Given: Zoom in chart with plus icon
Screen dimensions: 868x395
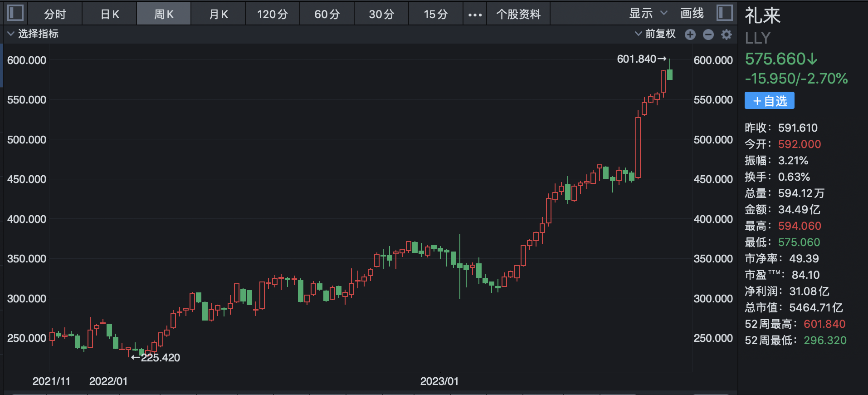Looking at the screenshot, I should 690,35.
